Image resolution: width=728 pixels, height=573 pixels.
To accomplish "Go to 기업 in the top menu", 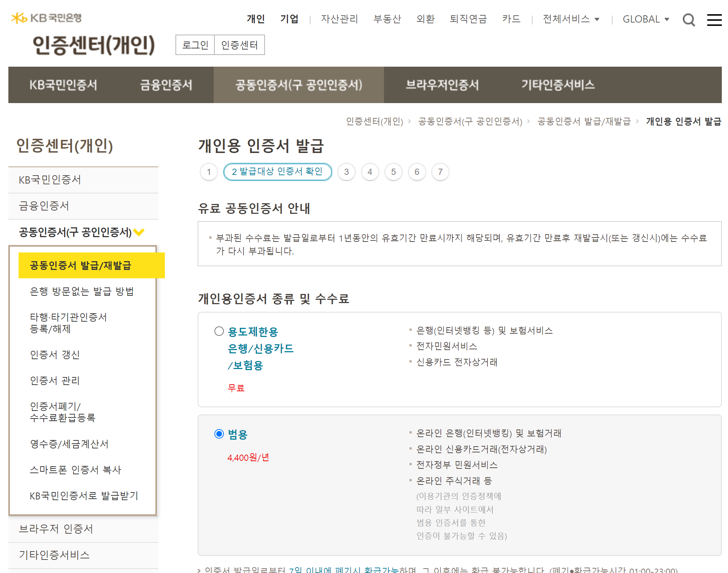I will (289, 19).
